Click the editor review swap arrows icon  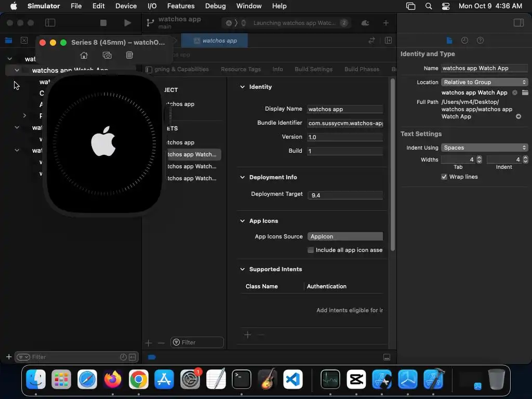(371, 41)
